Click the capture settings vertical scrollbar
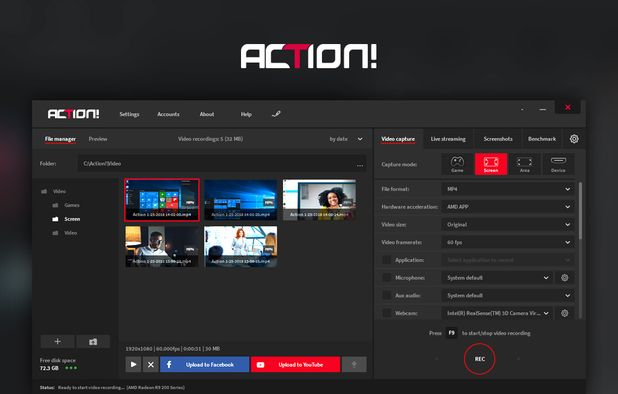Screen dimensions: 618x394 pos(580,210)
